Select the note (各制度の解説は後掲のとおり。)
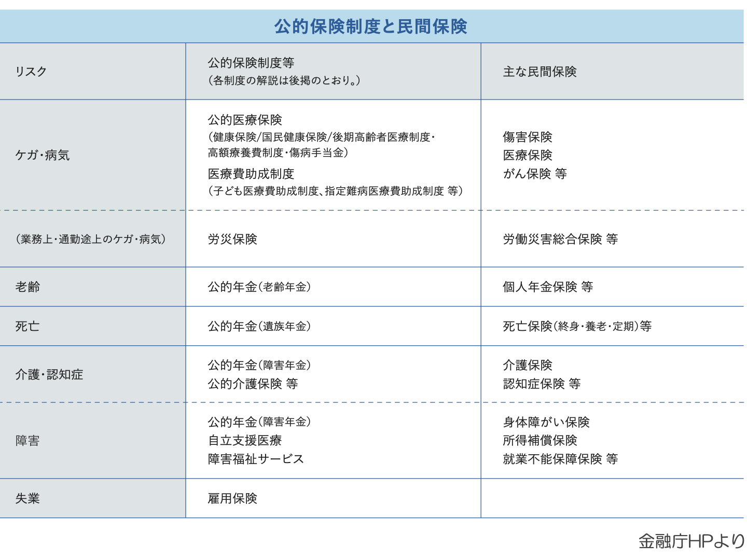The image size is (747, 560). tap(284, 80)
